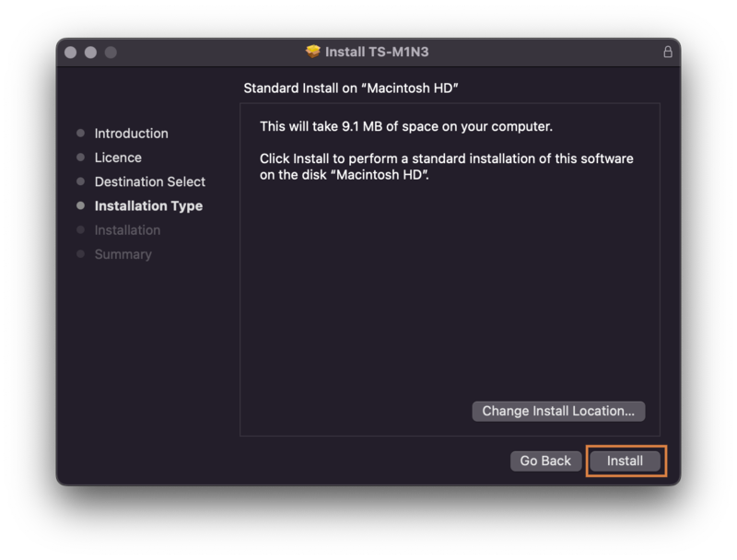Click the greyed-out Installation step
This screenshot has width=737, height=560.
[127, 229]
